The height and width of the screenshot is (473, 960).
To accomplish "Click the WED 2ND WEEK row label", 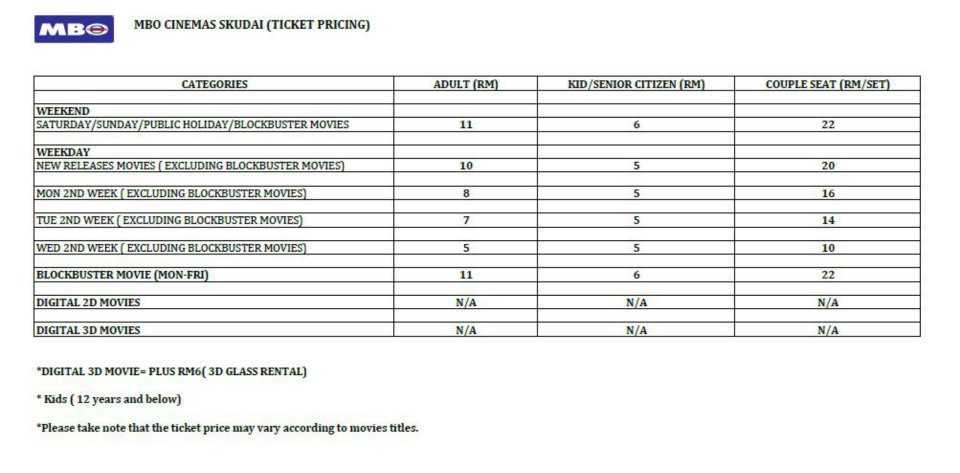I will point(171,248).
